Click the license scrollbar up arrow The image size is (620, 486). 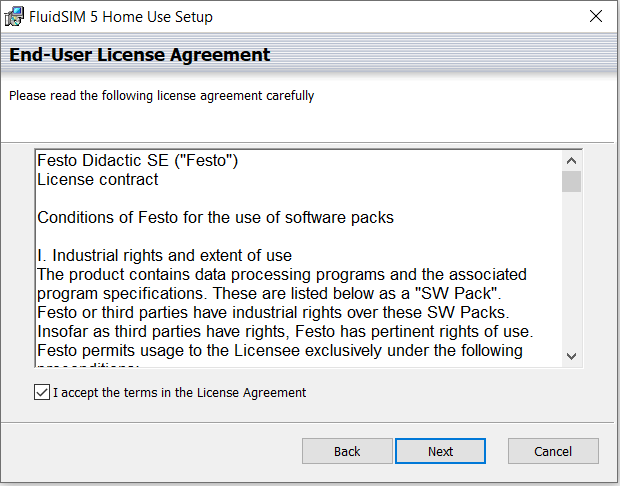click(571, 161)
